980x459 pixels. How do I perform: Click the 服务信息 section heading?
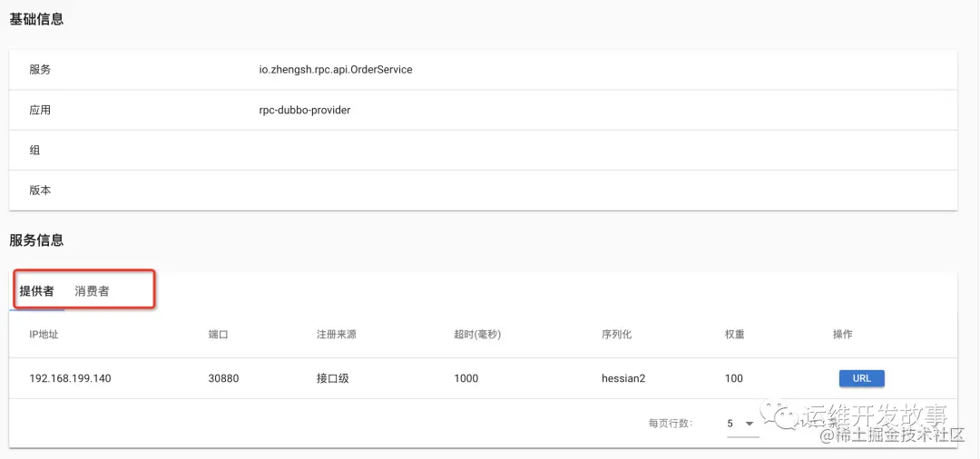pyautogui.click(x=36, y=240)
